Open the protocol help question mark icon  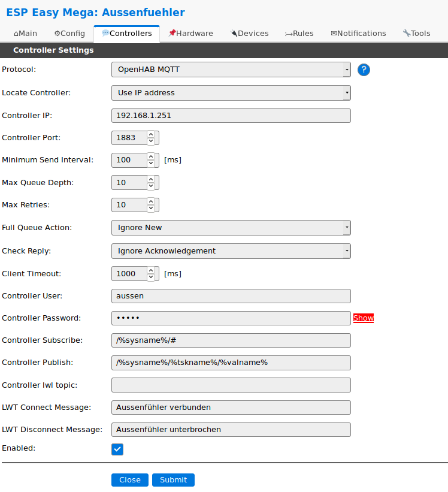pyautogui.click(x=364, y=70)
